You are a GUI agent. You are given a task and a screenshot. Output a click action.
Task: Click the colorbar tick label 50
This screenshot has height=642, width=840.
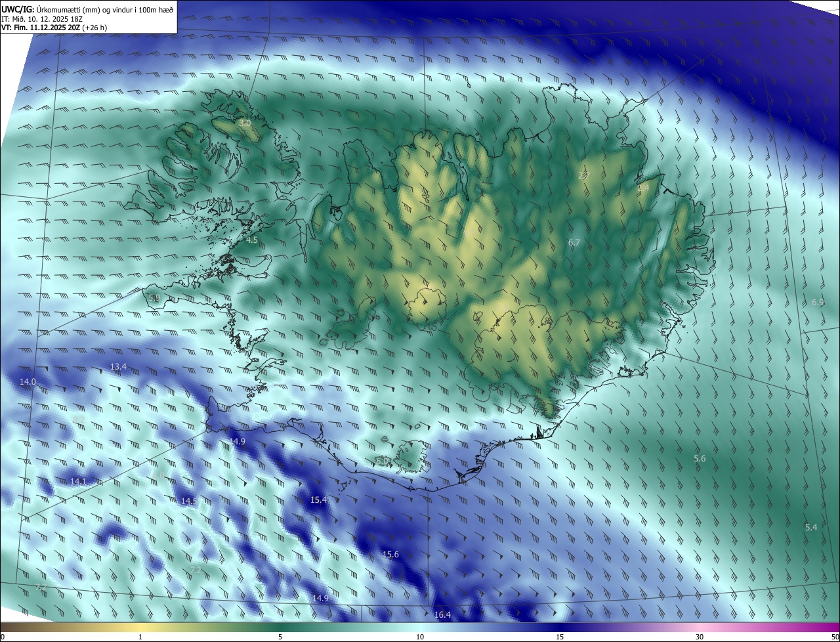(x=835, y=637)
